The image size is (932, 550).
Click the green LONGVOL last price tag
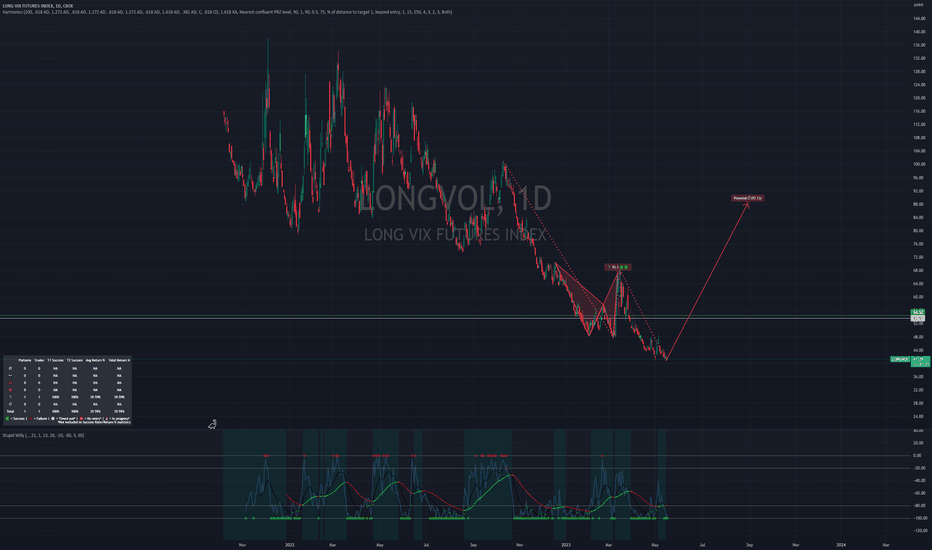pos(899,359)
